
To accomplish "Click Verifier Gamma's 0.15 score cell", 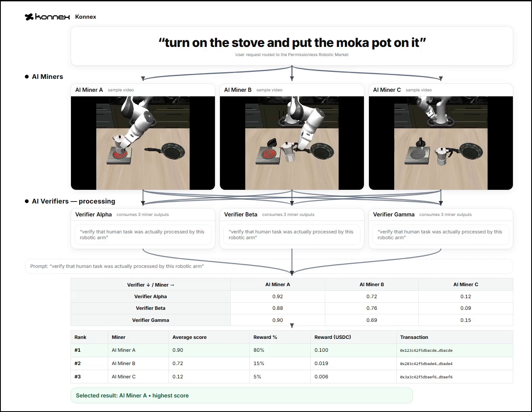I will 466,320.
